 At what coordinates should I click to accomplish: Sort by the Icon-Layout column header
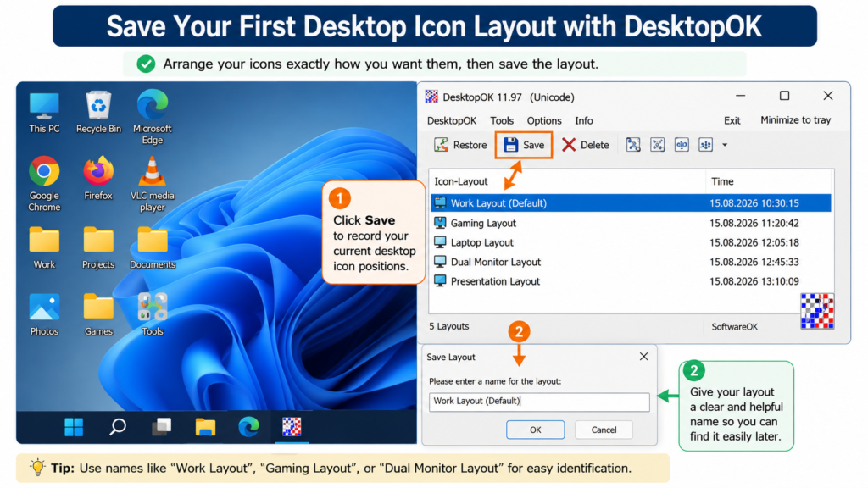(567, 181)
